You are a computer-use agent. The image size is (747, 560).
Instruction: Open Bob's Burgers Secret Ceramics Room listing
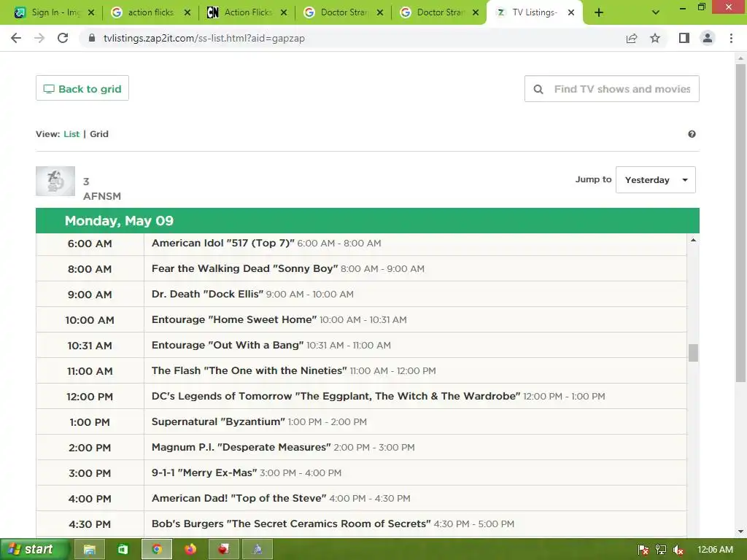tap(291, 524)
